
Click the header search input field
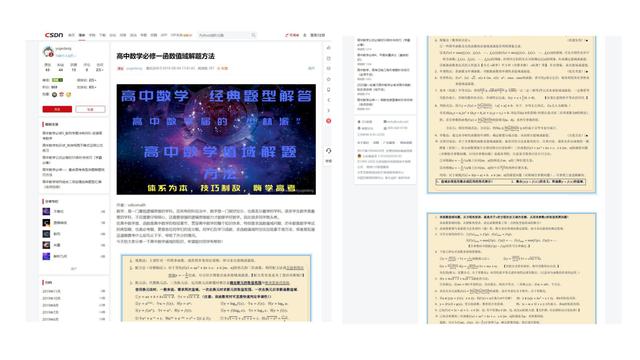point(224,35)
